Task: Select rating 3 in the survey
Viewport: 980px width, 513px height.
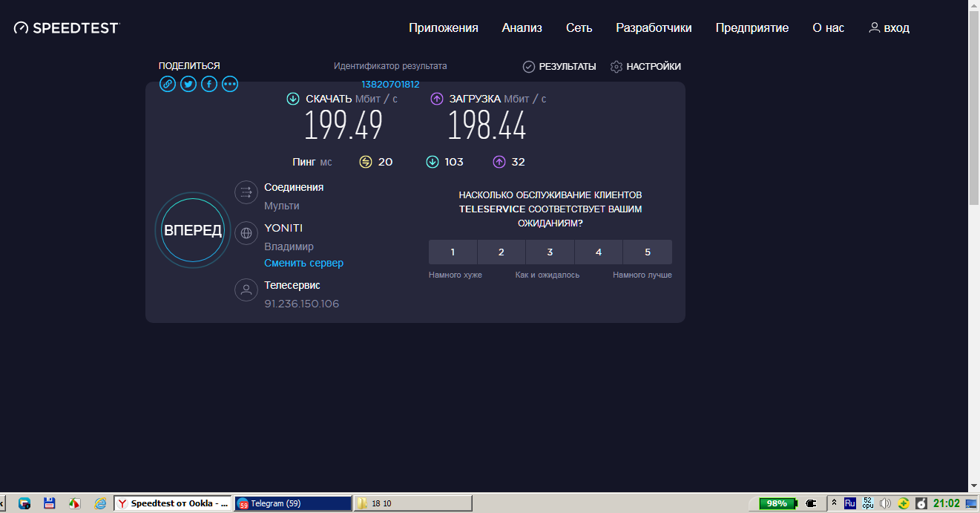Action: coord(550,252)
